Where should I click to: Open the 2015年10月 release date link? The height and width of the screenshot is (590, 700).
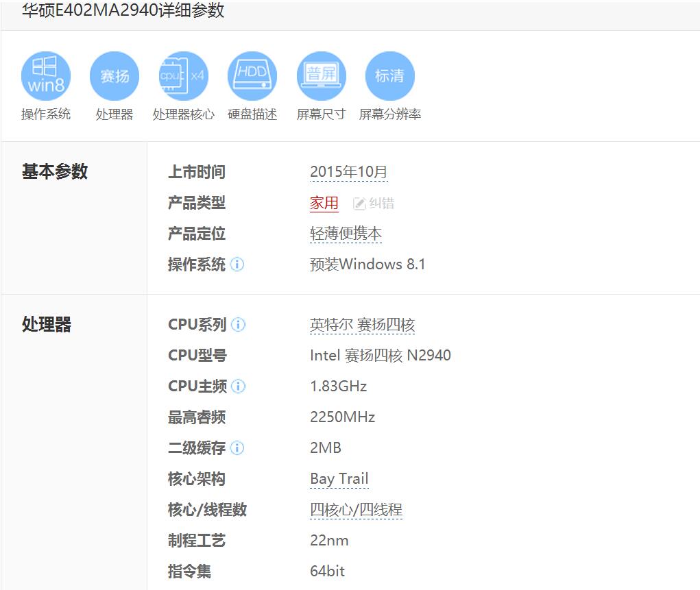(x=349, y=172)
